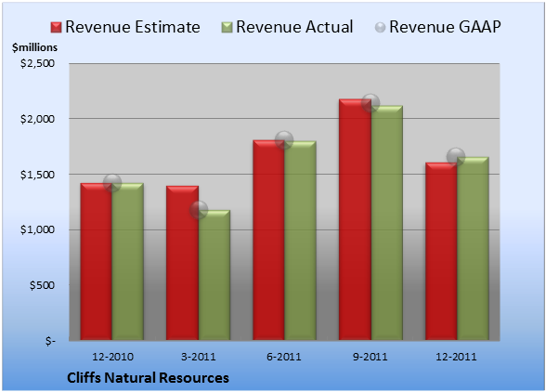Click the GAAP marker above 12-2010
This screenshot has height=392, width=546.
pos(112,183)
